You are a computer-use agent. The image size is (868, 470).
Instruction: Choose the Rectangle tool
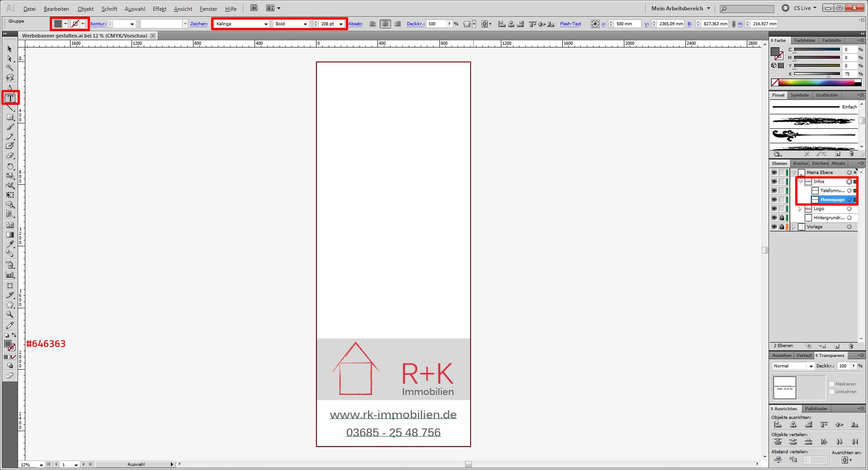[x=10, y=117]
